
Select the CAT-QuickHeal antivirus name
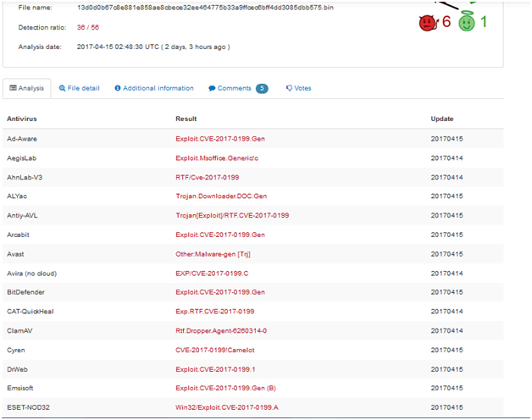tap(30, 312)
